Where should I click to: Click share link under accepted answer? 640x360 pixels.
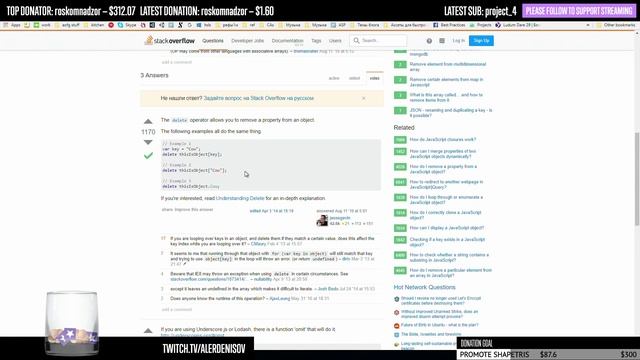[x=167, y=210]
